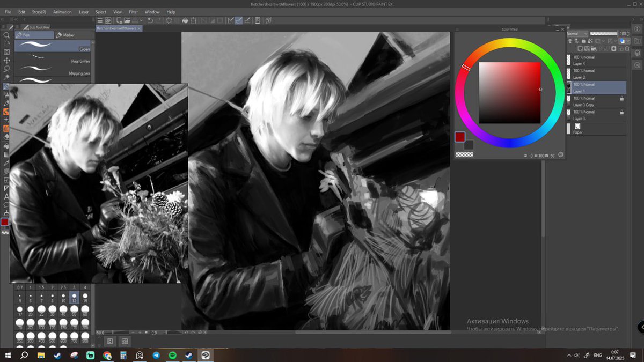Toggle Lock Layer icon in layer panel
Viewport: 644px width, 362px height.
583,41
